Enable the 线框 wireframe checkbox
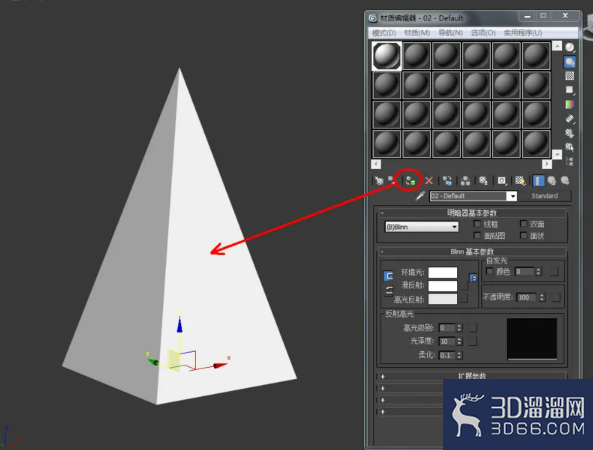 477,224
